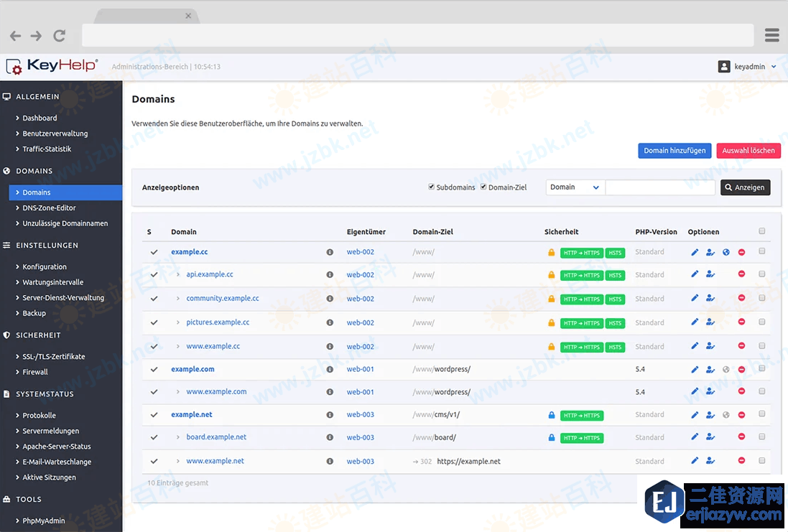Click the delete icon for api.example.cc row

741,274
